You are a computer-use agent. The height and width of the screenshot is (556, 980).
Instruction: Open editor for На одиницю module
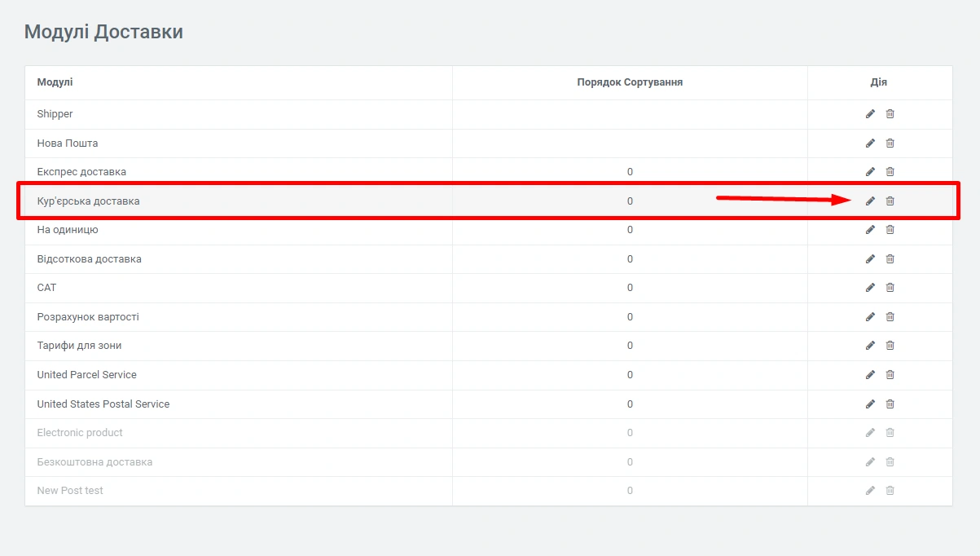pos(870,230)
